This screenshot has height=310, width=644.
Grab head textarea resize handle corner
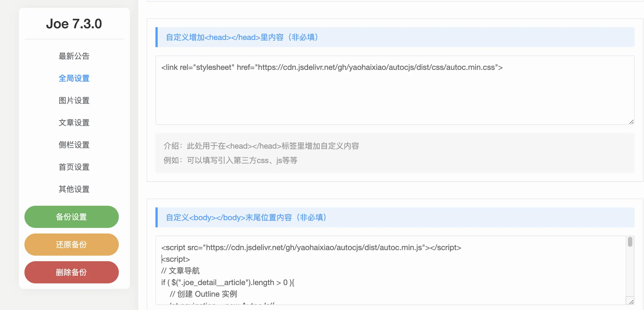pos(631,122)
